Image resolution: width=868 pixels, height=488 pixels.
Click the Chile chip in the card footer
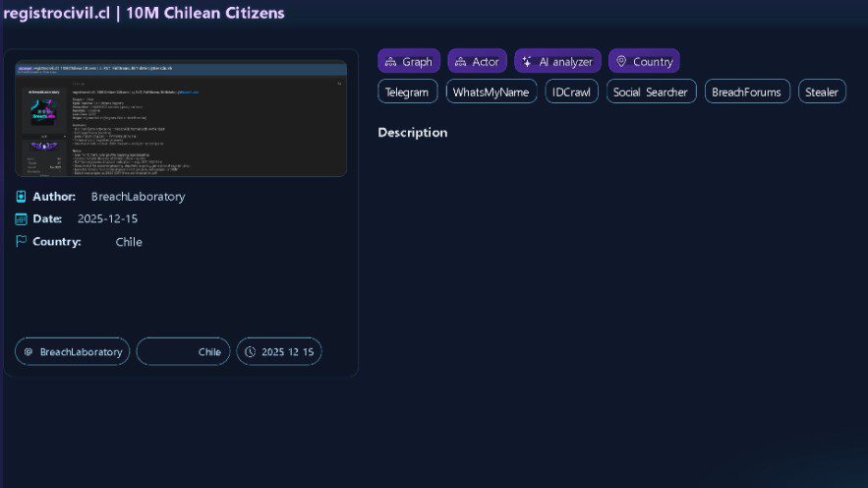[x=183, y=352]
